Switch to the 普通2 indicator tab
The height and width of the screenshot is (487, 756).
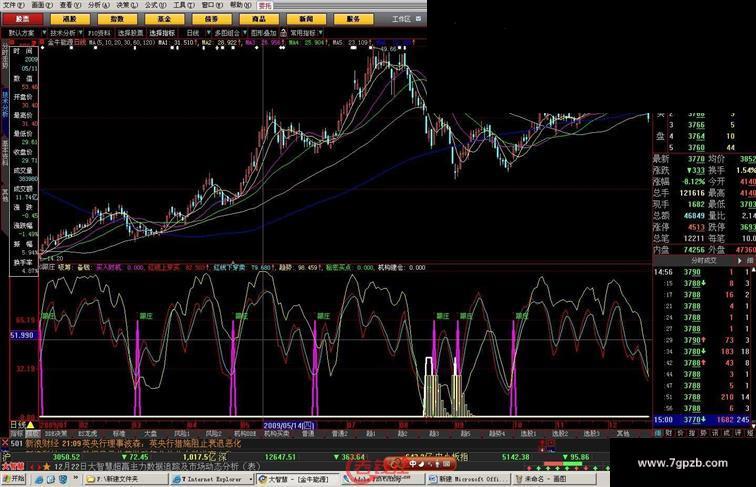tap(339, 433)
